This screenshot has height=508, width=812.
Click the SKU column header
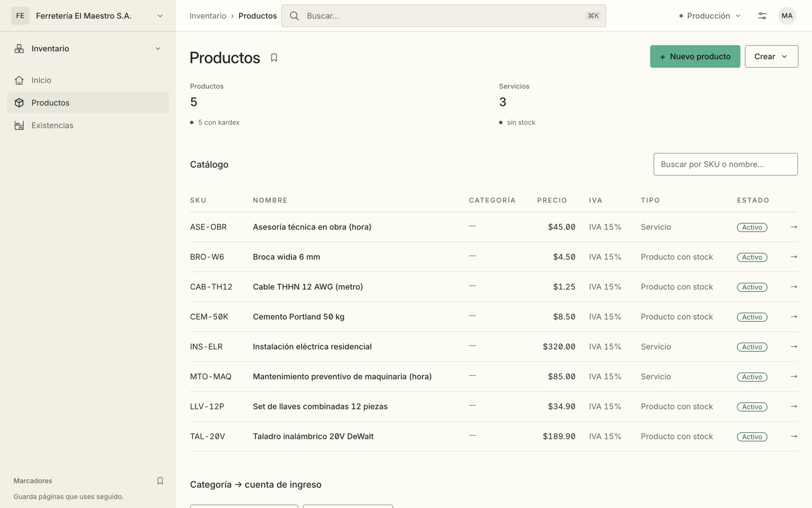tap(198, 200)
